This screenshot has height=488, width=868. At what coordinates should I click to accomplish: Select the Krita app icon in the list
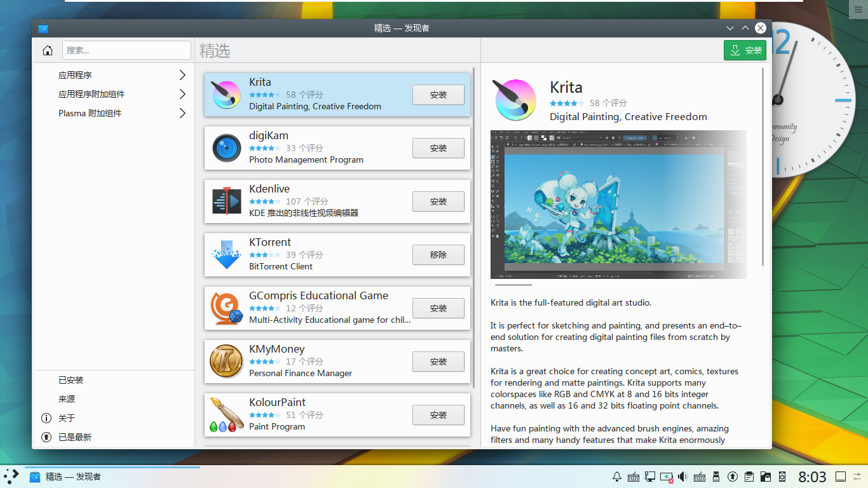point(226,94)
